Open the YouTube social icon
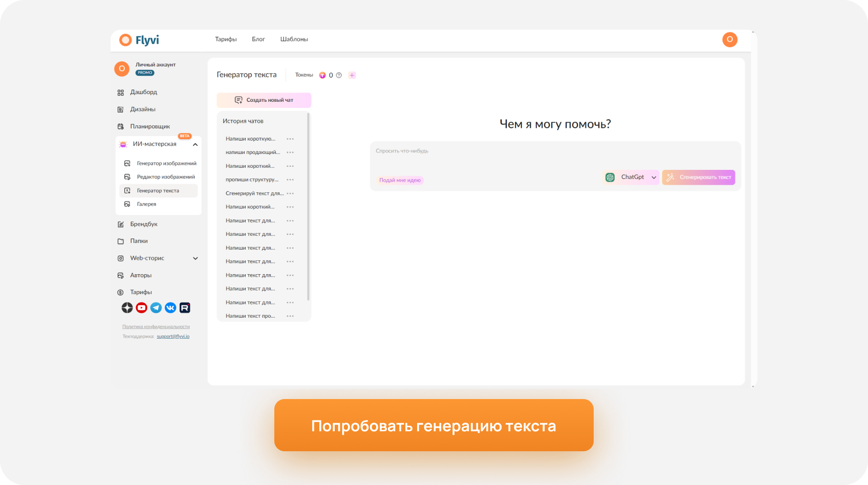Viewport: 868px width, 485px height. click(142, 307)
